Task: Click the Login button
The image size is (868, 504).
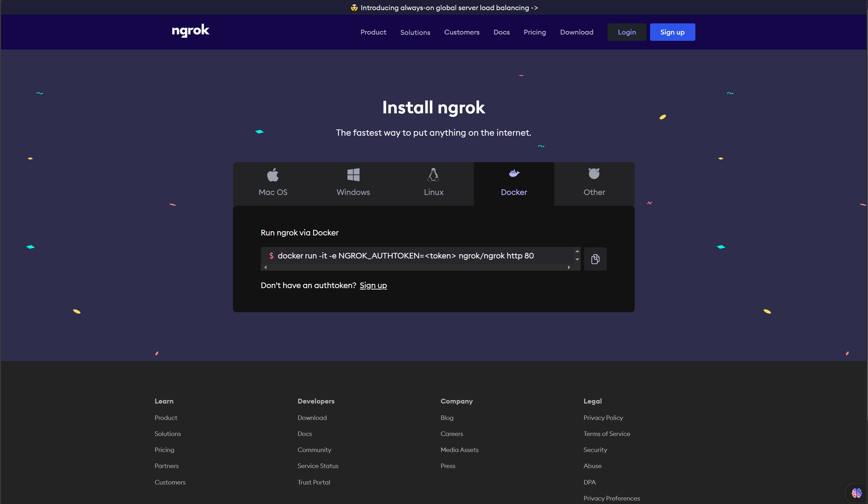Action: 626,32
